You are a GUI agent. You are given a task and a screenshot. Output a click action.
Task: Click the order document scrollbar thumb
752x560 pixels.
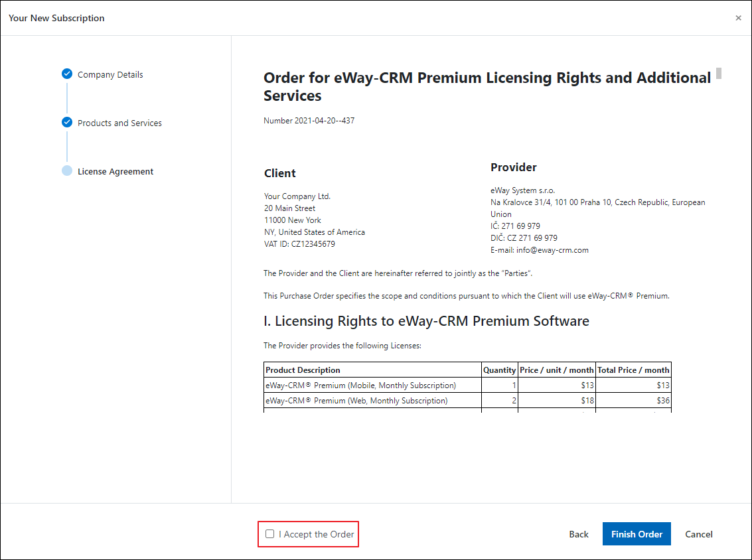[718, 74]
